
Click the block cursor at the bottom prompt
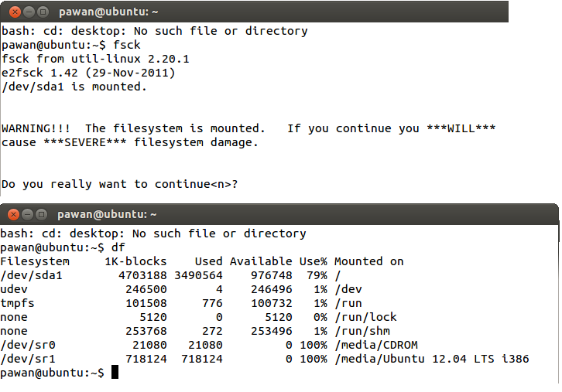click(x=115, y=373)
